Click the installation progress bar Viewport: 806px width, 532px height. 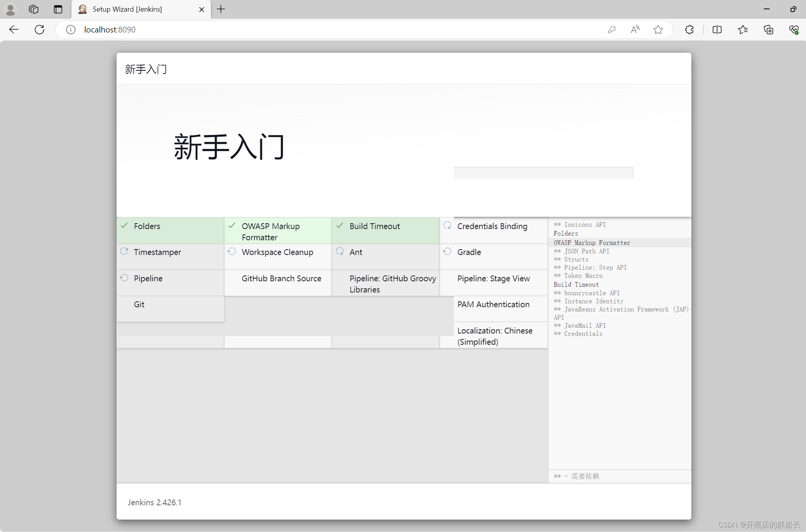pos(544,173)
